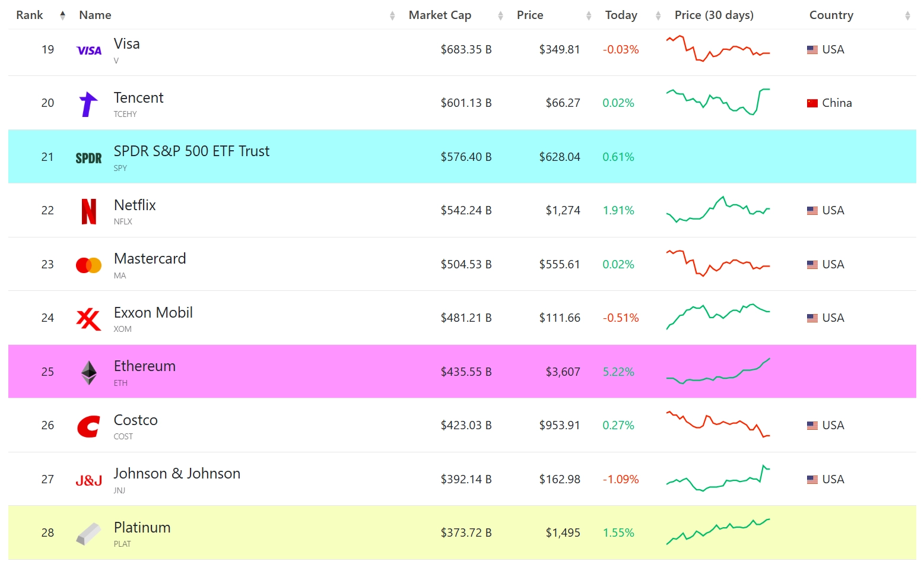The image size is (924, 564).
Task: Click the Costco C logo
Action: [88, 426]
